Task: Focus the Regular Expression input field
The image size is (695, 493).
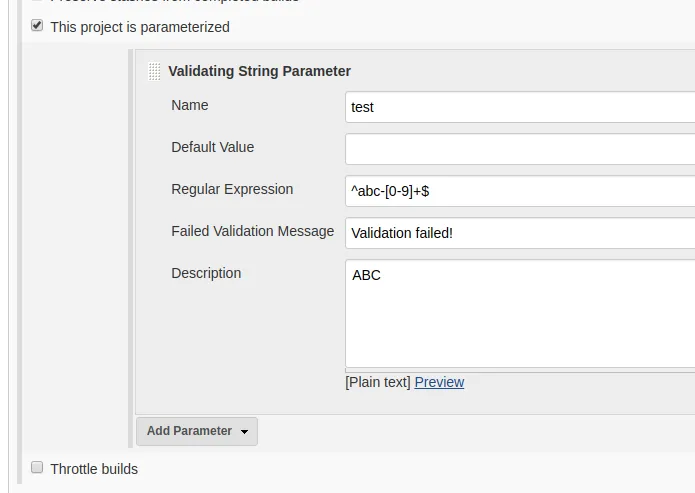Action: click(520, 191)
